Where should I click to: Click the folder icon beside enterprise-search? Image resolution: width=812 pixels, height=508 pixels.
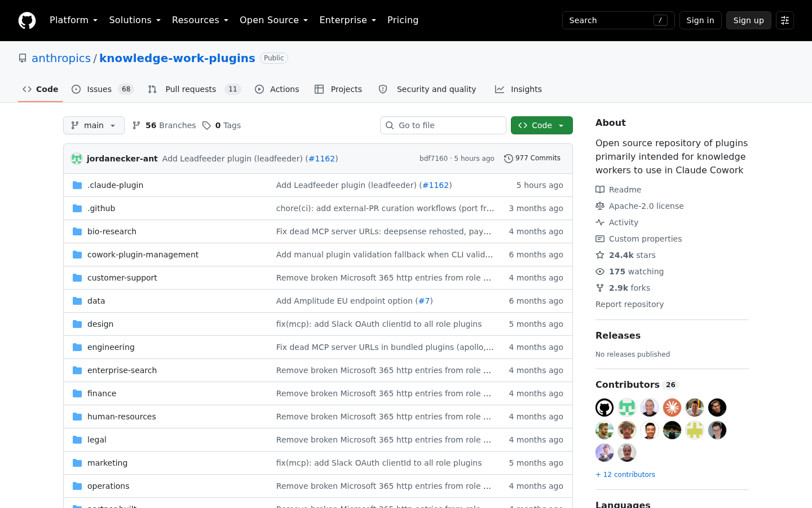(x=77, y=370)
